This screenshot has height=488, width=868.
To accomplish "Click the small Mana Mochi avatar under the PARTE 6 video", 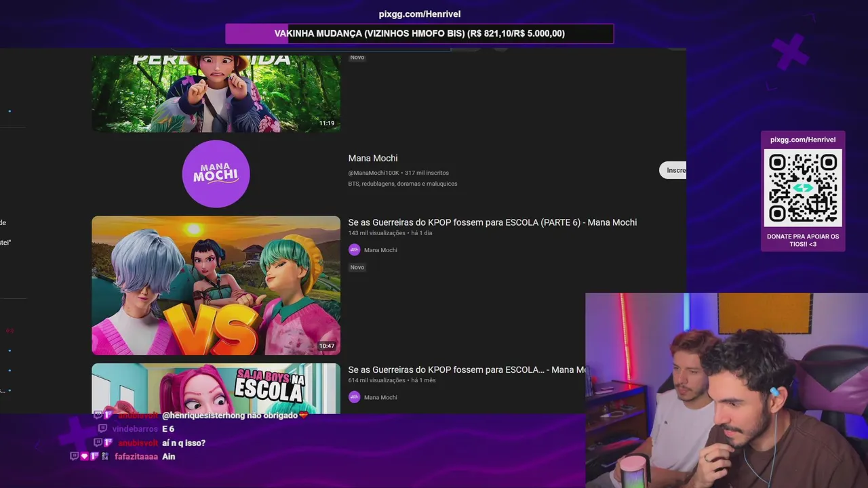I will coord(354,250).
